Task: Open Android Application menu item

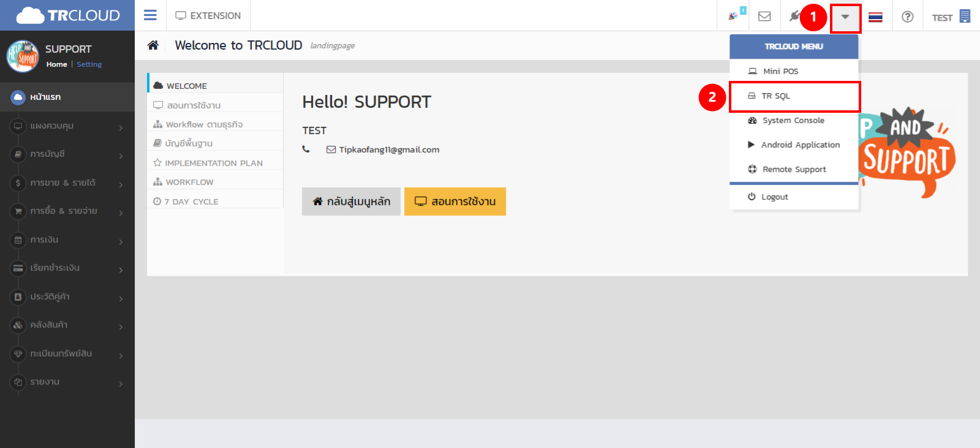Action: pos(794,145)
